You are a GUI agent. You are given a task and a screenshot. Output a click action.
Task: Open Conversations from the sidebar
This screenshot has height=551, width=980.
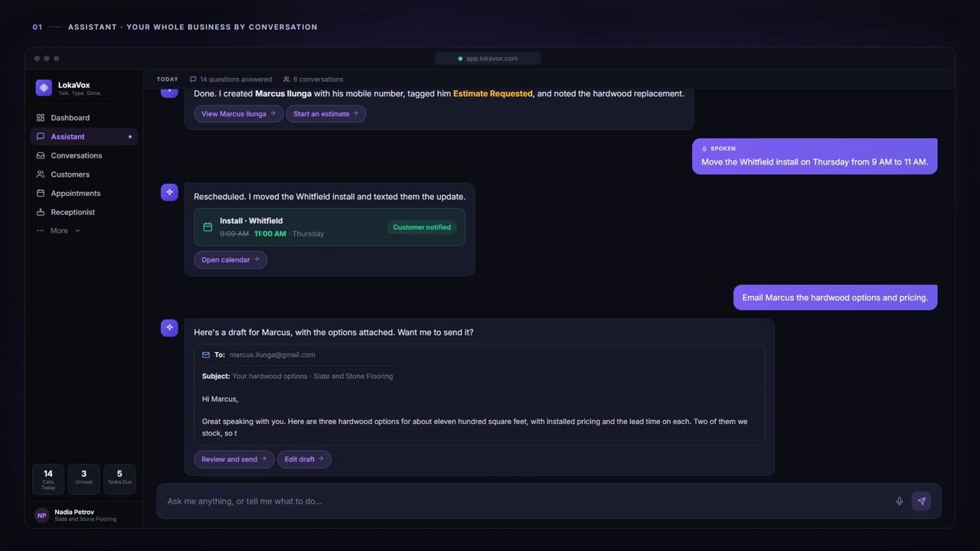click(x=83, y=155)
